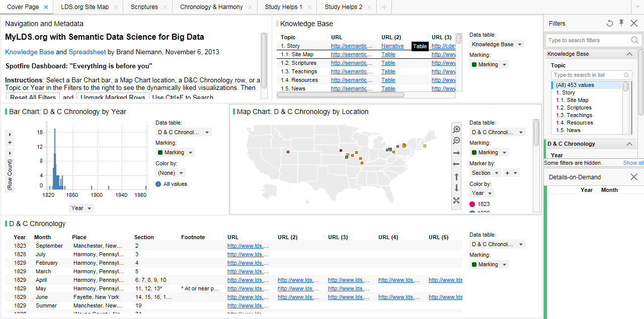Screen dimensions: 644x319
Task: Close the LDS.org Site Map tab
Action: click(116, 7)
